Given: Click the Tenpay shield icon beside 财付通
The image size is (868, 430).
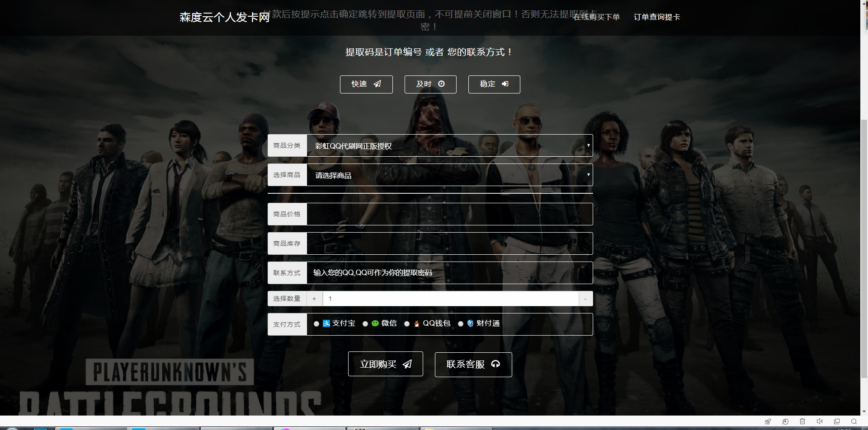Looking at the screenshot, I should (x=470, y=323).
